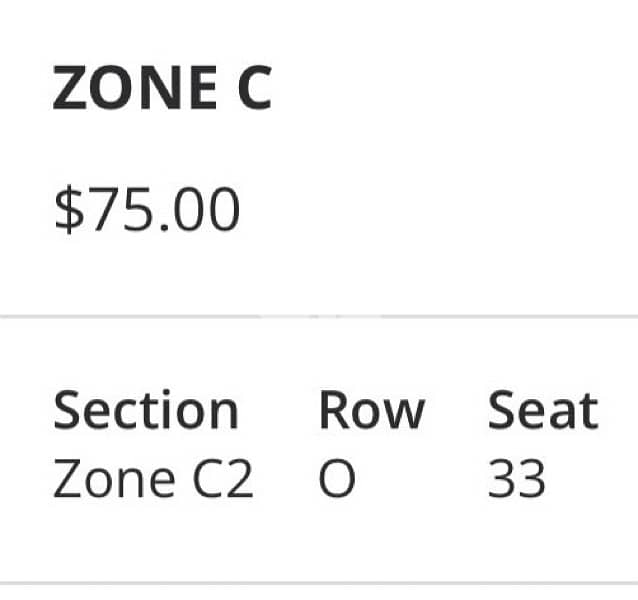The width and height of the screenshot is (638, 600).
Task: Click the divider line below the price
Action: pos(319,316)
